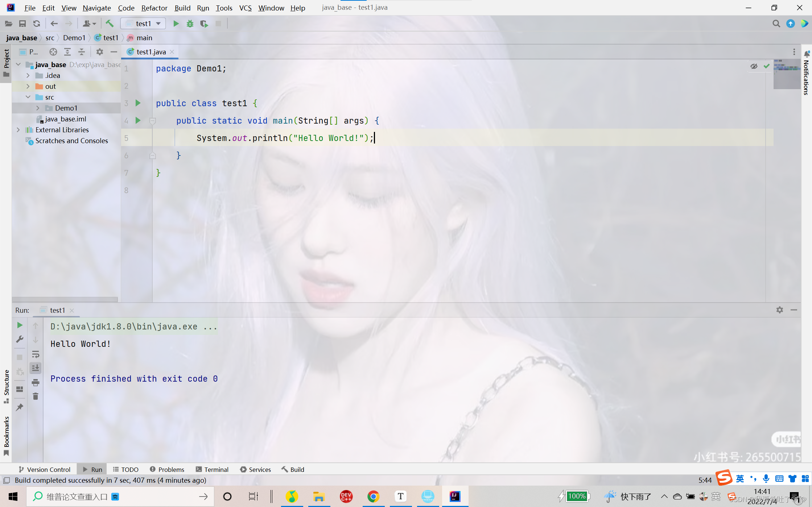Image resolution: width=812 pixels, height=507 pixels.
Task: Click the Debug test1 bug icon
Action: pyautogui.click(x=190, y=24)
